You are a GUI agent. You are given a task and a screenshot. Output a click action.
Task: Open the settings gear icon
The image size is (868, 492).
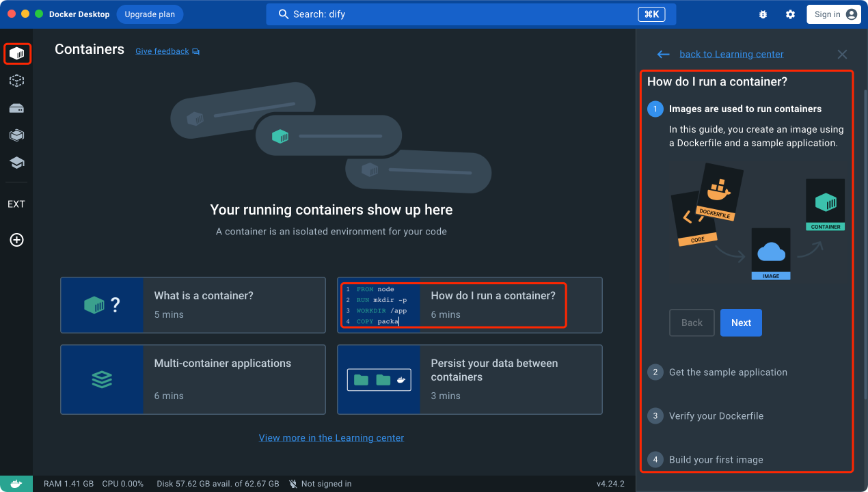click(x=790, y=14)
